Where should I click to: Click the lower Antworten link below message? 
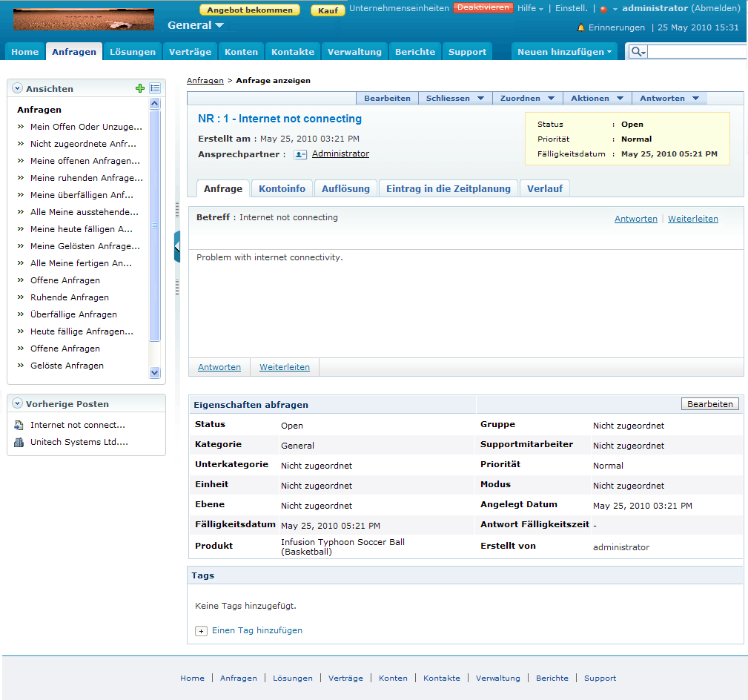[x=219, y=367]
